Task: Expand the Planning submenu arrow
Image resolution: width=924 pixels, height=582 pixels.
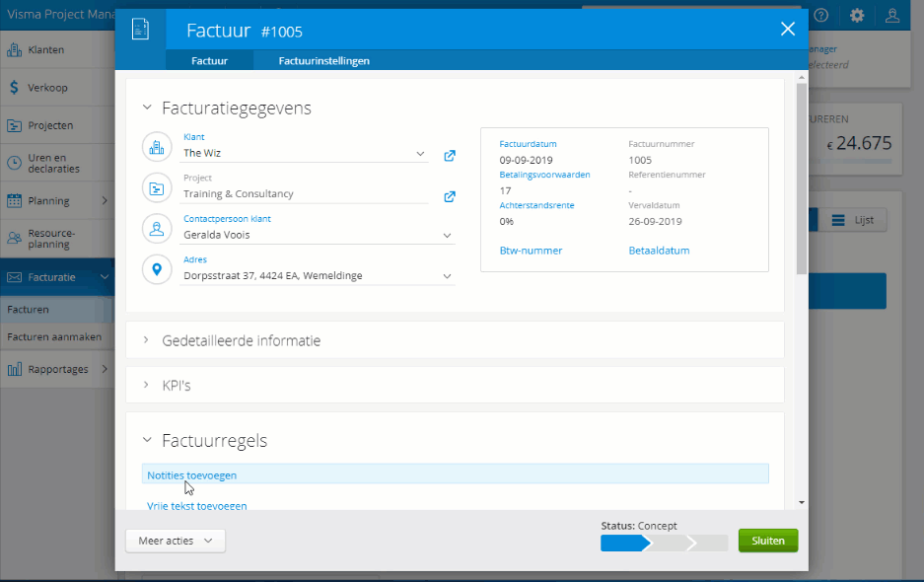Action: point(105,200)
